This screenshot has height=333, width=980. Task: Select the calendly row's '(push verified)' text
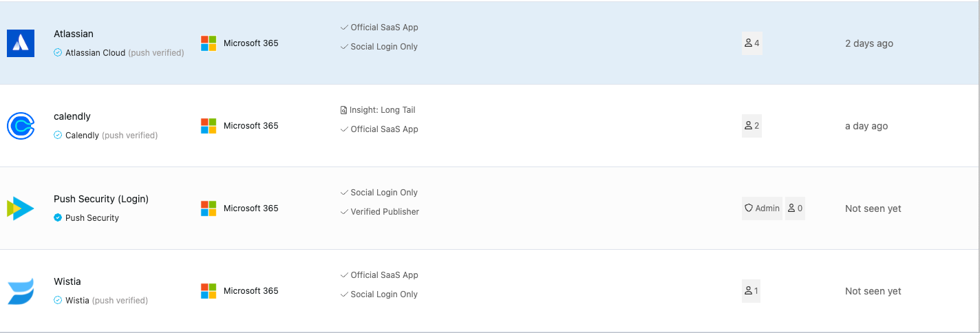130,136
